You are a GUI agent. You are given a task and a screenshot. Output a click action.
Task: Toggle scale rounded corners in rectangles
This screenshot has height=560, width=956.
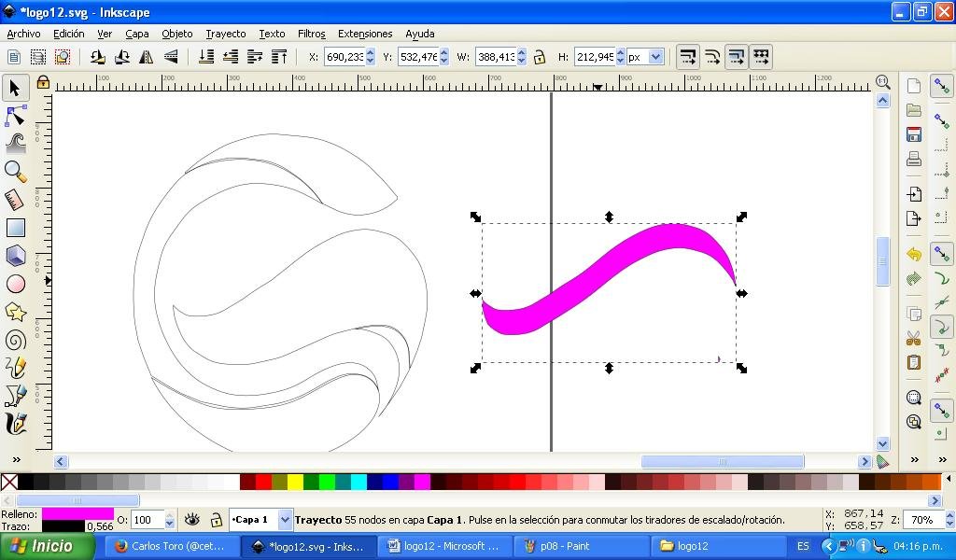coord(712,57)
